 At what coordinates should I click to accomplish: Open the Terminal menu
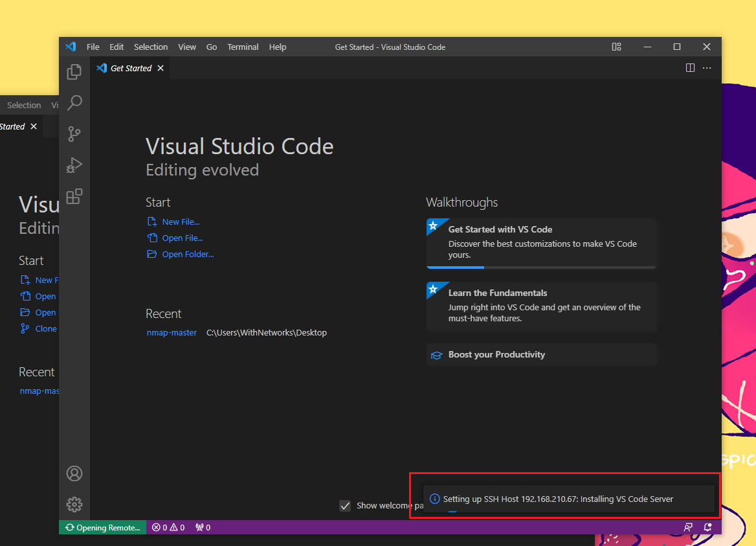pyautogui.click(x=243, y=47)
